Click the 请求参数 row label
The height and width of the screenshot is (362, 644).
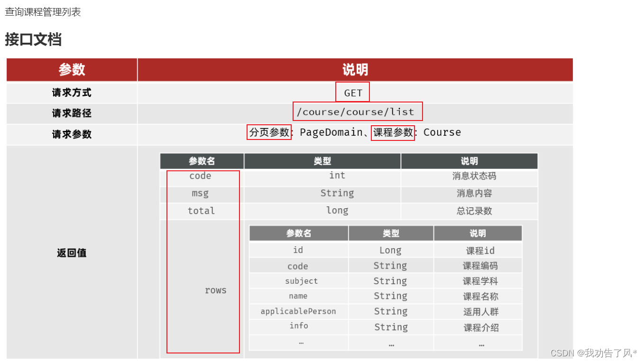(x=71, y=134)
